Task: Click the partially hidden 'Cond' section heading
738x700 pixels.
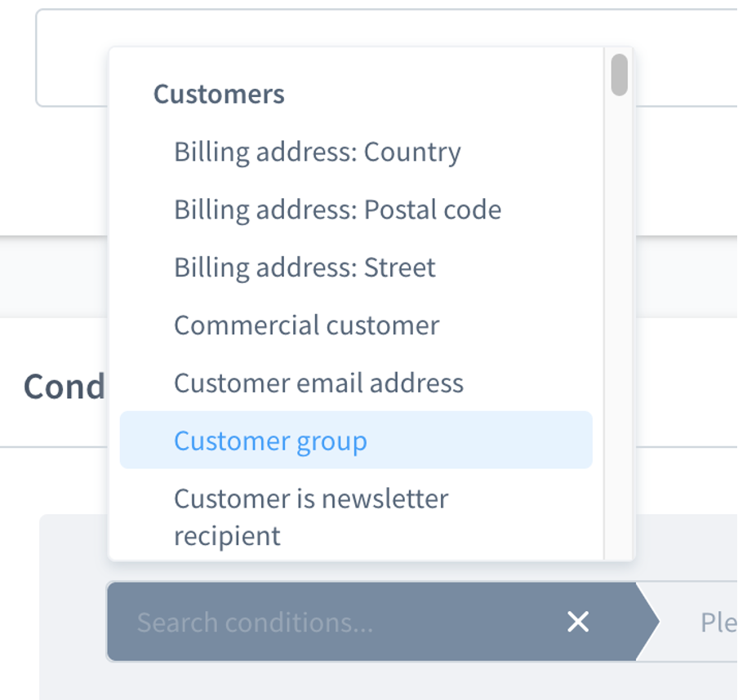Action: tap(64, 387)
